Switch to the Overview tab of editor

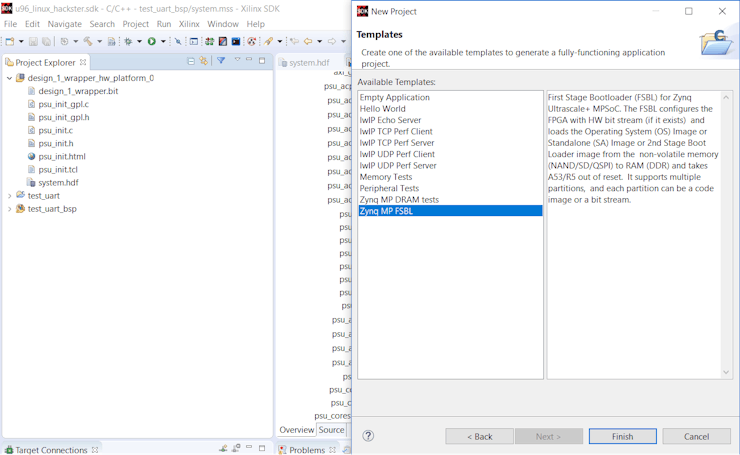tap(296, 430)
